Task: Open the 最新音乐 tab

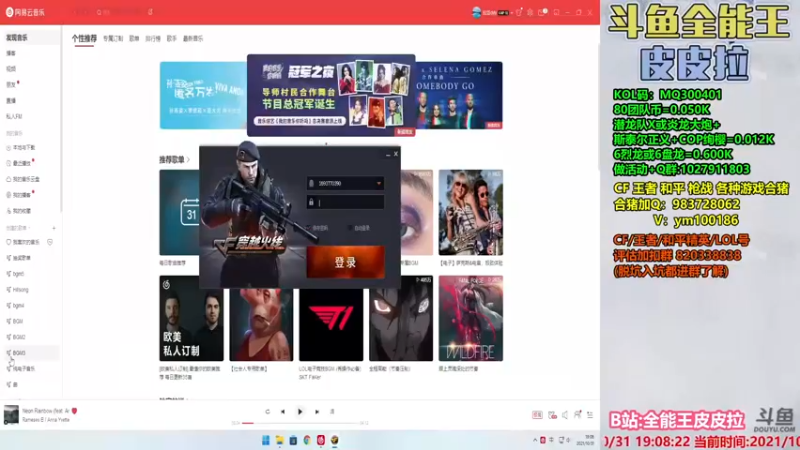Action: [x=193, y=39]
